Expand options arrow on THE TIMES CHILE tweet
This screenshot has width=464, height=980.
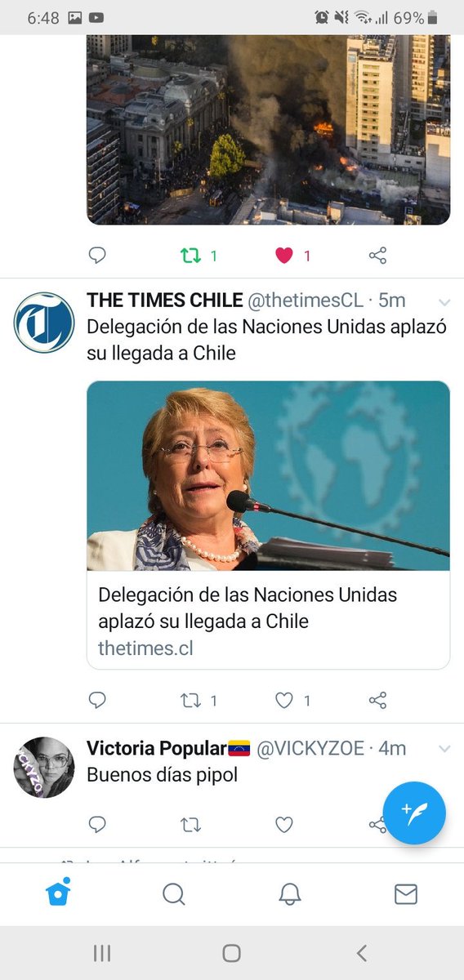[x=444, y=301]
